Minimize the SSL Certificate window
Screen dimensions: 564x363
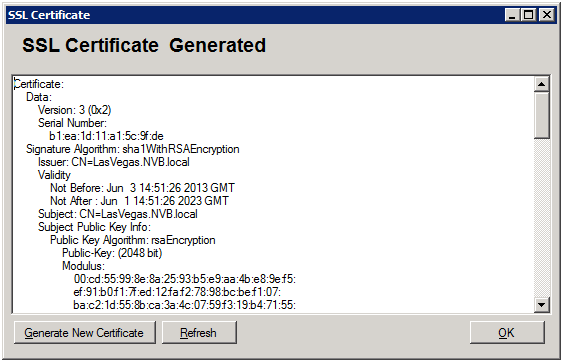tap(512, 15)
